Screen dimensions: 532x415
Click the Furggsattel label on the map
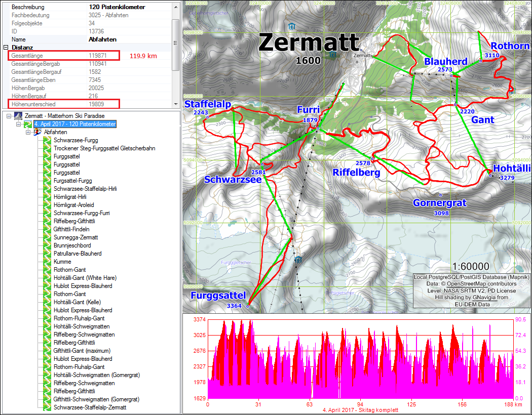click(218, 296)
